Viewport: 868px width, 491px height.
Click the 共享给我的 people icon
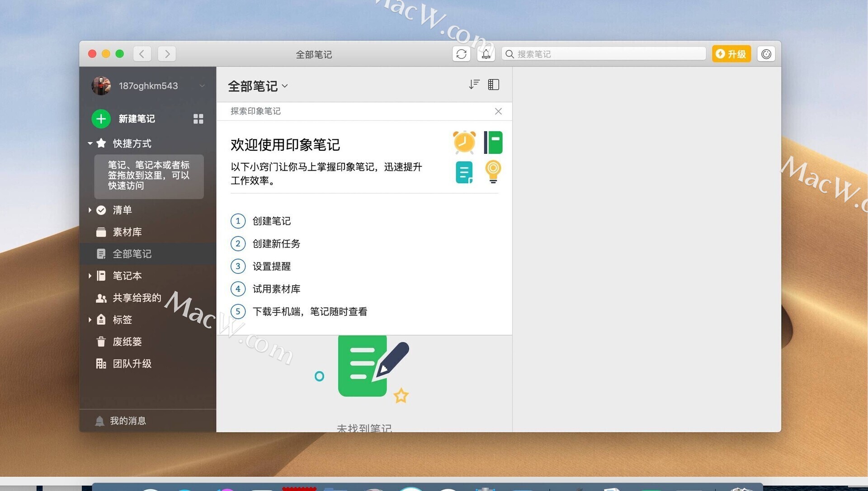[x=101, y=298]
